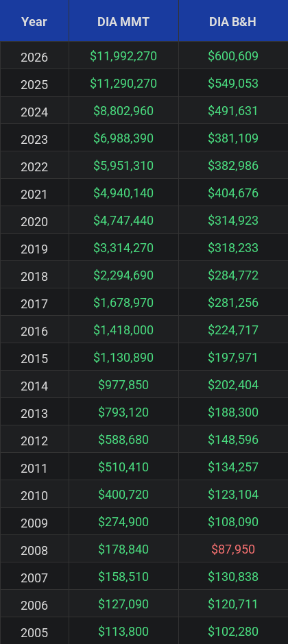Select the $5,951,310 value

123,166
